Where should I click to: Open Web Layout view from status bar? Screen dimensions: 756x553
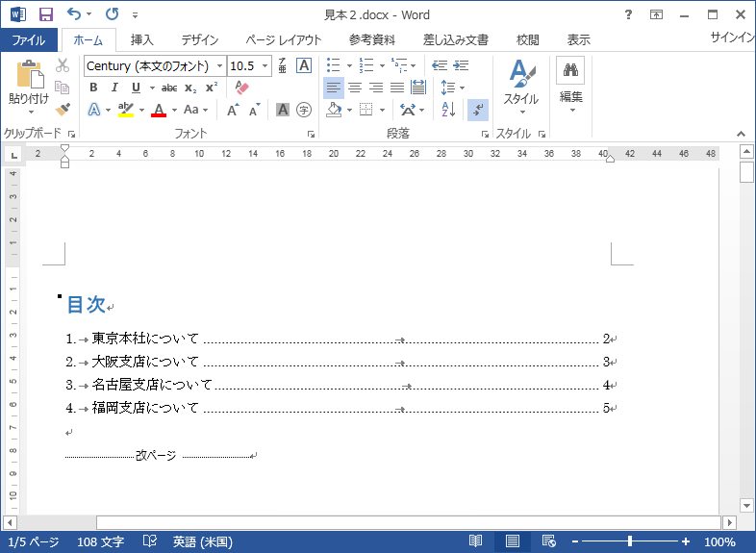(x=548, y=541)
